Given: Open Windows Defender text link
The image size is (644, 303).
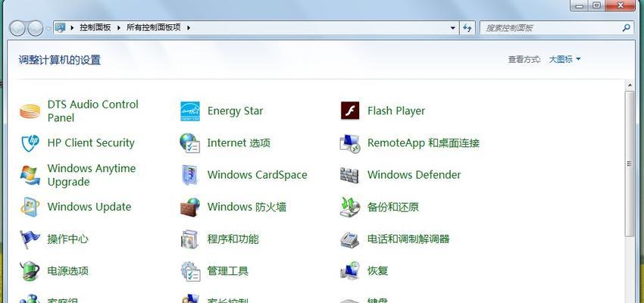Looking at the screenshot, I should pyautogui.click(x=414, y=175).
